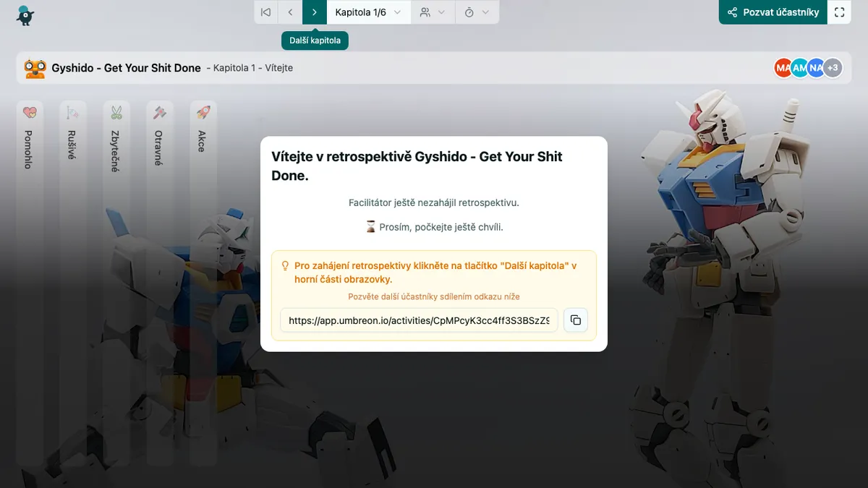Screen dimensions: 868x488
Task: Jump to the first chapter
Action: [266, 12]
